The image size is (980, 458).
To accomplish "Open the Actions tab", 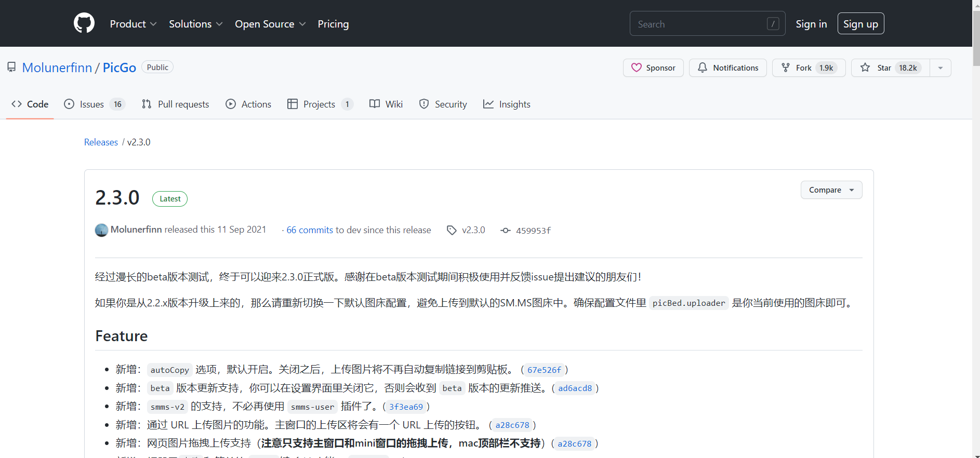I will [x=248, y=104].
